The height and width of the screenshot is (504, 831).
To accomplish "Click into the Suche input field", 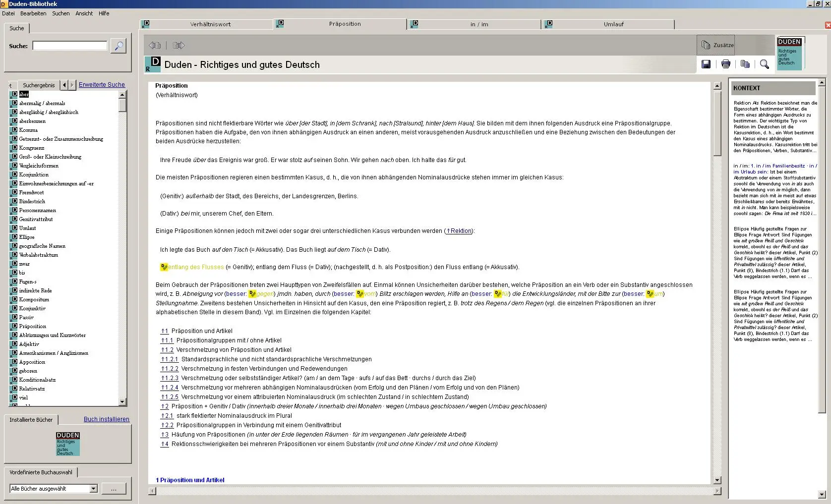I will (x=70, y=46).
